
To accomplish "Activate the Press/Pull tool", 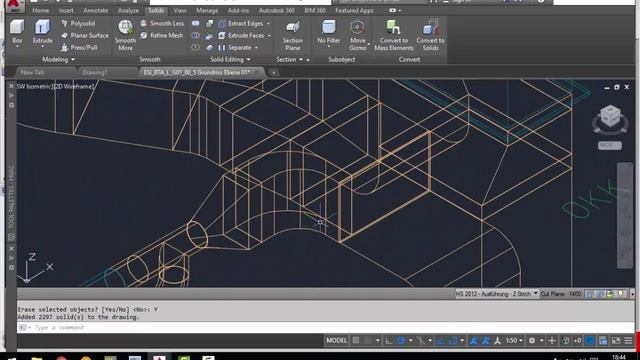I will click(79, 47).
